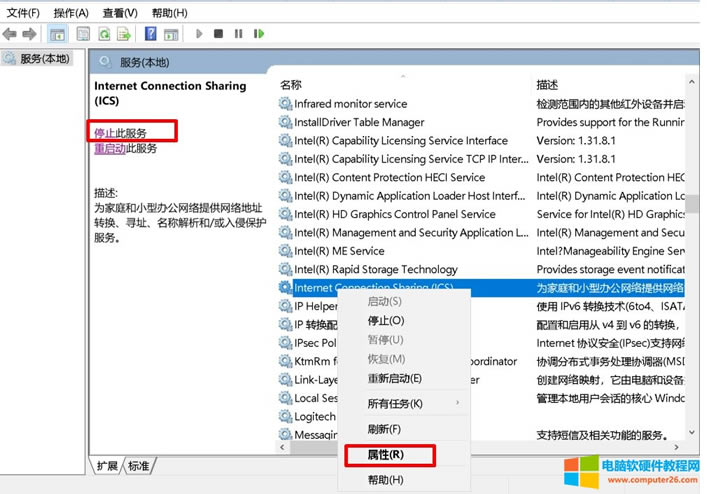Switch to the 扩展 tab
707x494 pixels.
pos(107,466)
